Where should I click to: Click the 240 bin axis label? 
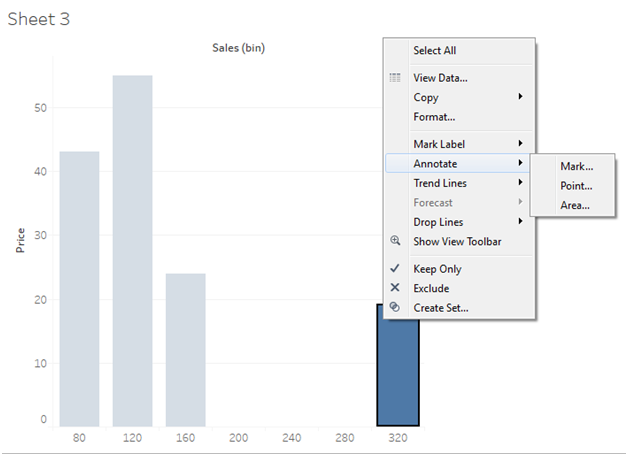pyautogui.click(x=292, y=438)
